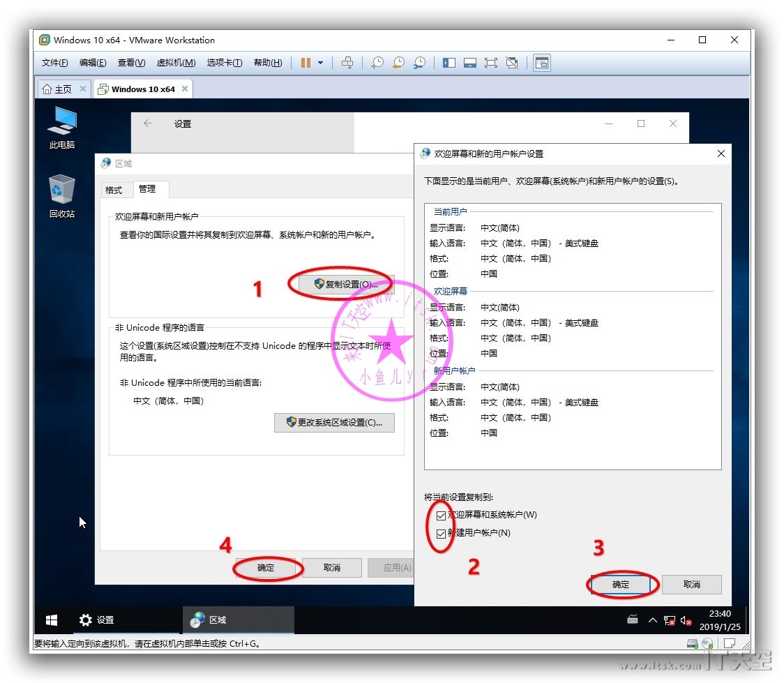This screenshot has width=784, height=683.
Task: Click the 非 Unicode 程序的语言 group heading
Action: click(x=160, y=327)
